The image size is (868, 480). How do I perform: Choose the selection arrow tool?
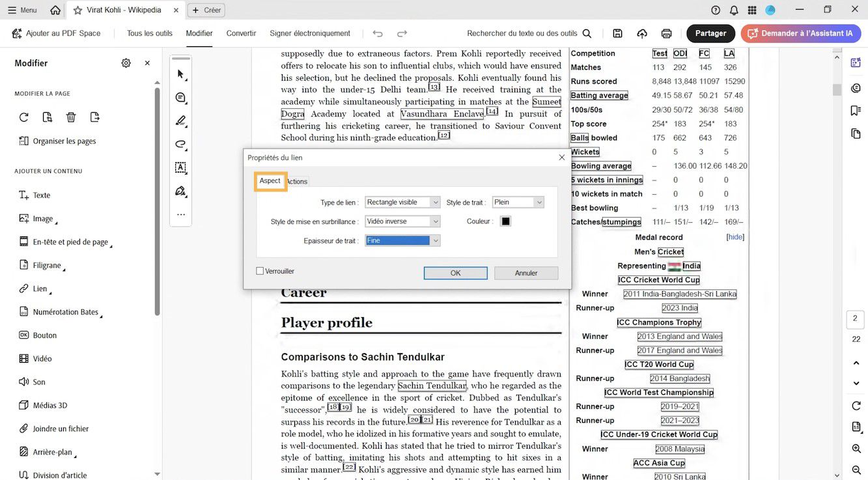point(180,74)
